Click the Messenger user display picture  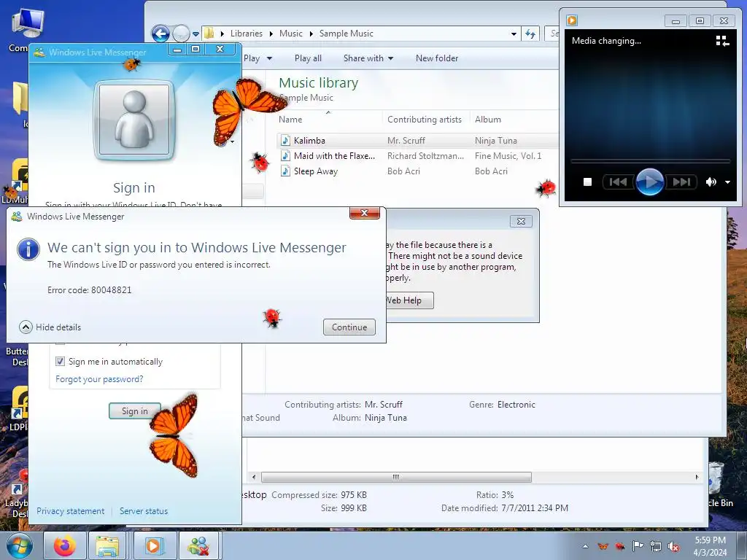click(134, 120)
